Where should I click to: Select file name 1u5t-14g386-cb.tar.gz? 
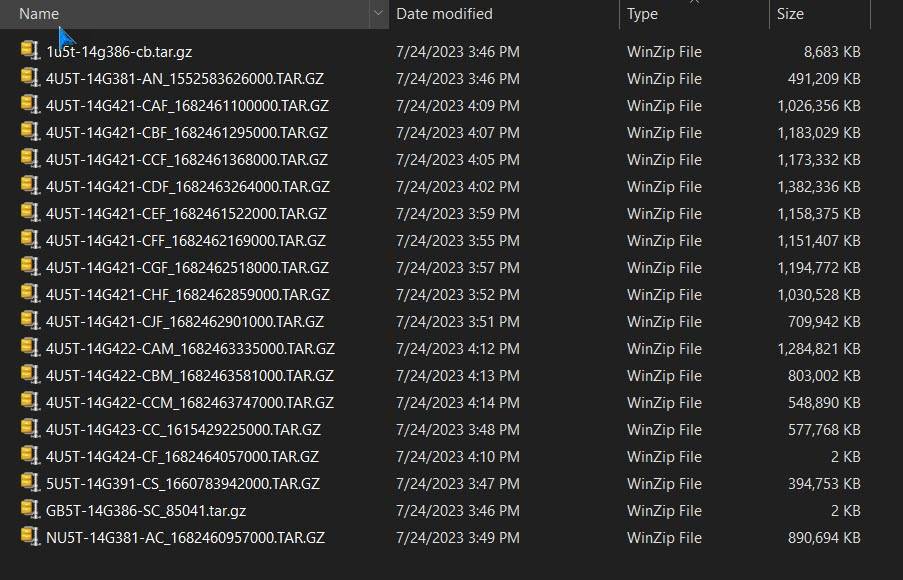tap(119, 52)
